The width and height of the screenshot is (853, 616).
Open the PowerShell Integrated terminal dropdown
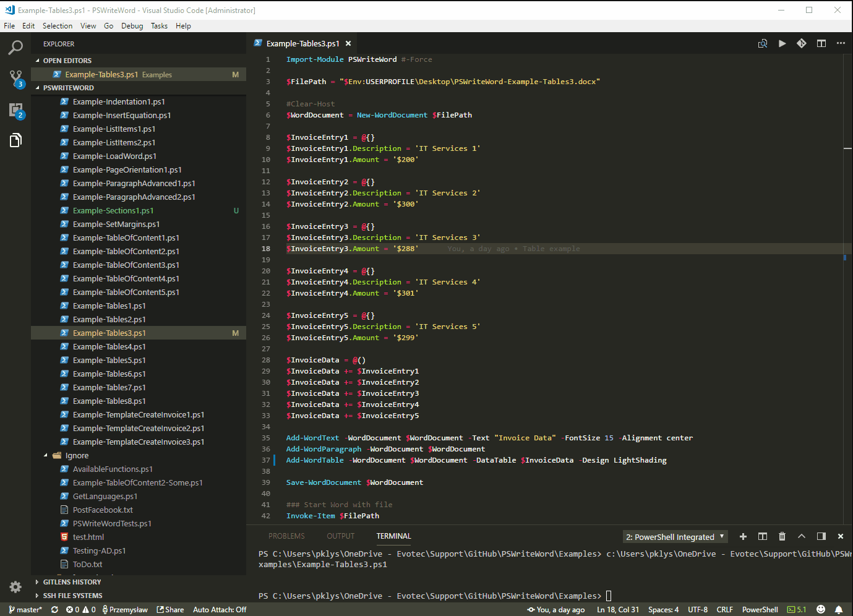coord(675,537)
